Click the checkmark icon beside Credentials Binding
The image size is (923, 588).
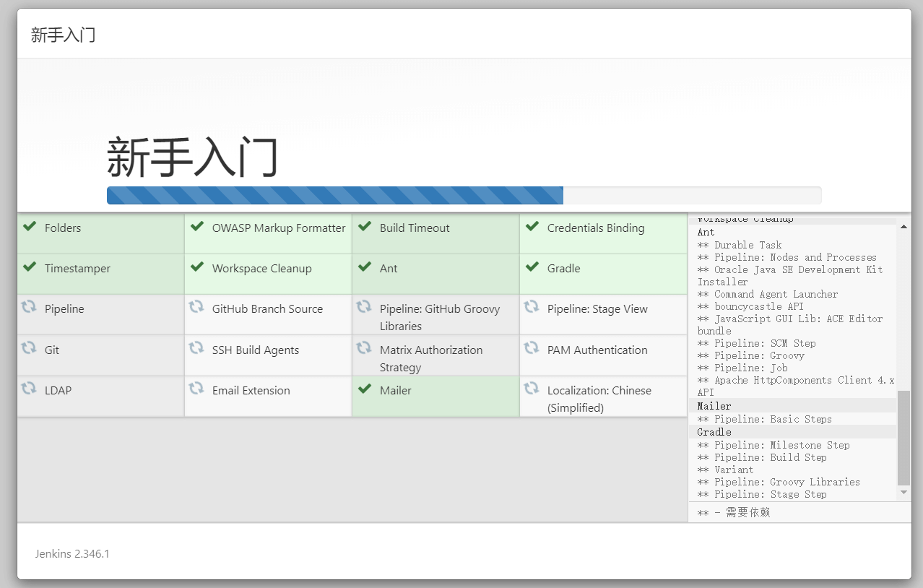(532, 227)
